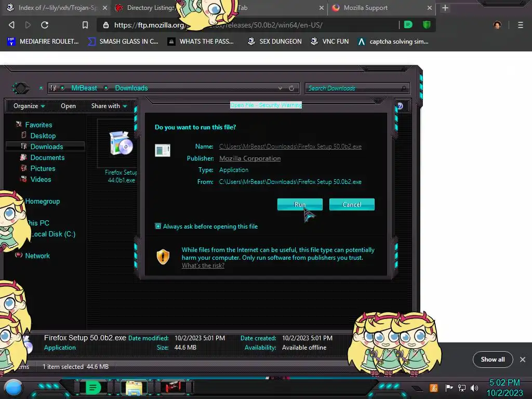Open the green chat extension icon in address bar
The image size is (532, 399).
click(x=408, y=25)
